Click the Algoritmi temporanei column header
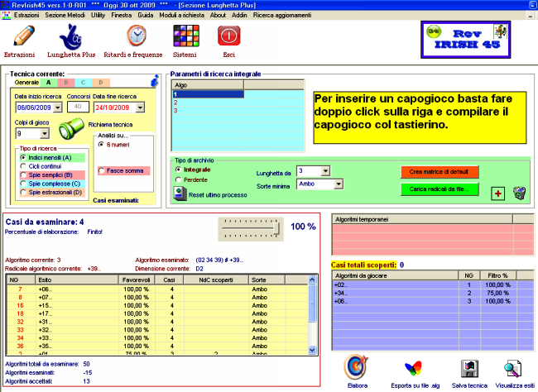Image resolution: width=538 pixels, height=392 pixels. (422, 219)
